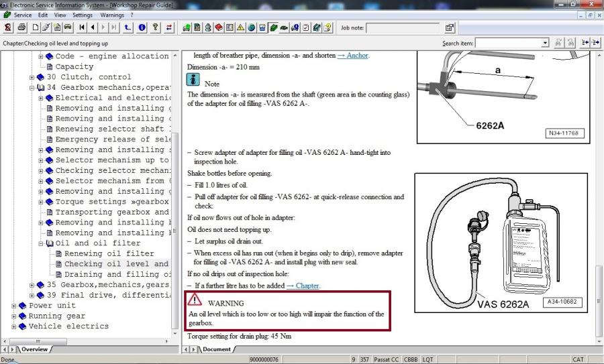604x364 pixels.
Task: Click the question mark help icon
Action: pyautogui.click(x=155, y=27)
